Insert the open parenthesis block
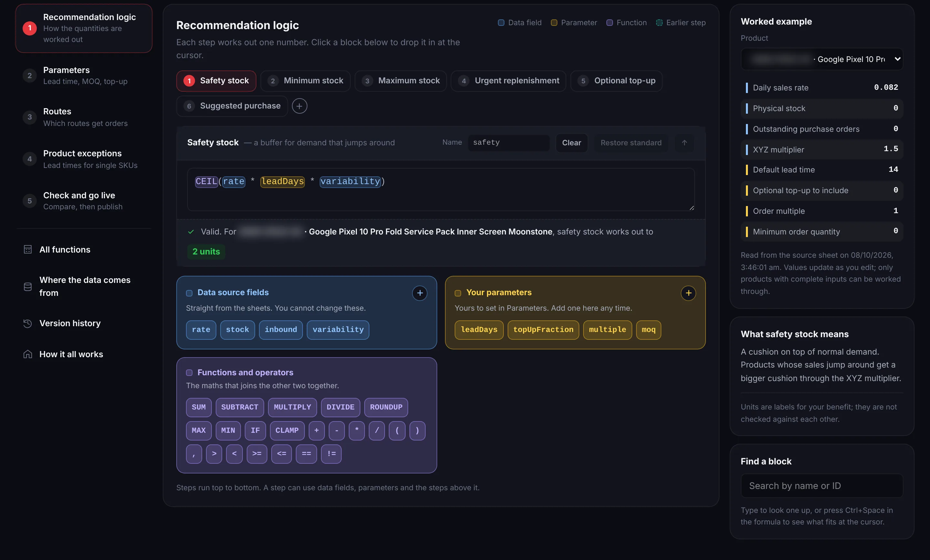This screenshot has width=930, height=560. pyautogui.click(x=397, y=430)
